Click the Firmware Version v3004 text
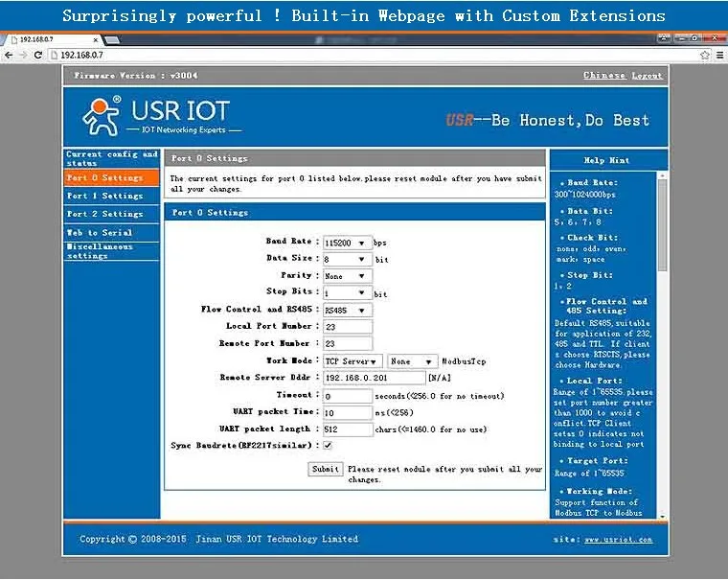The width and height of the screenshot is (728, 580). pos(136,76)
